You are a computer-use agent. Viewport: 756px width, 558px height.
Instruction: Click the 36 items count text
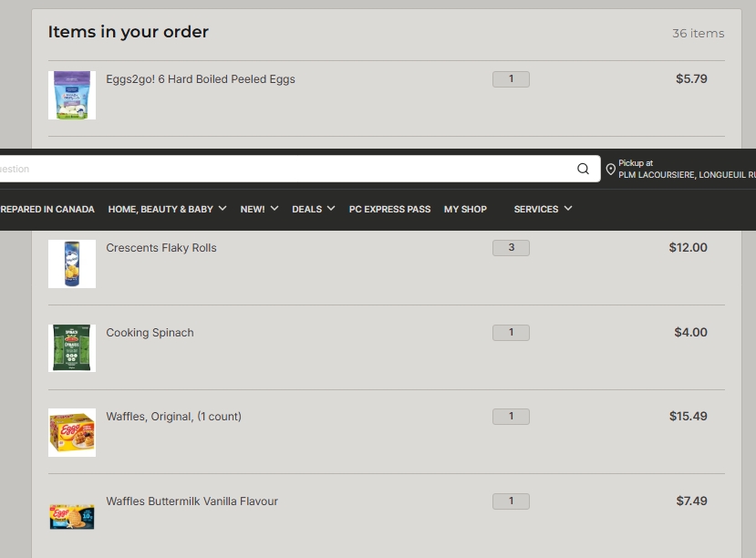(x=699, y=33)
